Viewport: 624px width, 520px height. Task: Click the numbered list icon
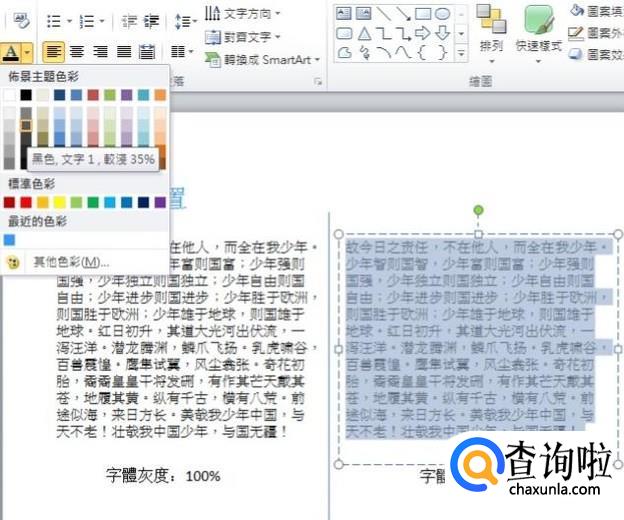86,21
